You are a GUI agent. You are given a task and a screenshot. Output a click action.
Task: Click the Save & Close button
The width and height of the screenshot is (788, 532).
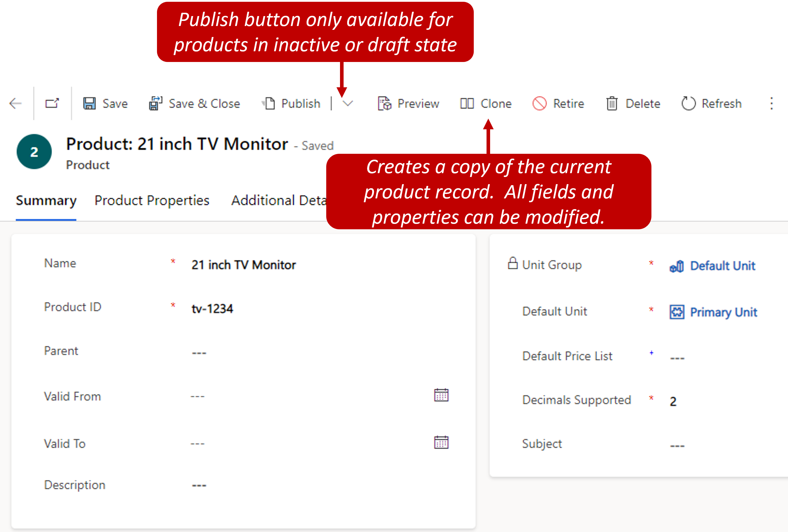point(194,103)
